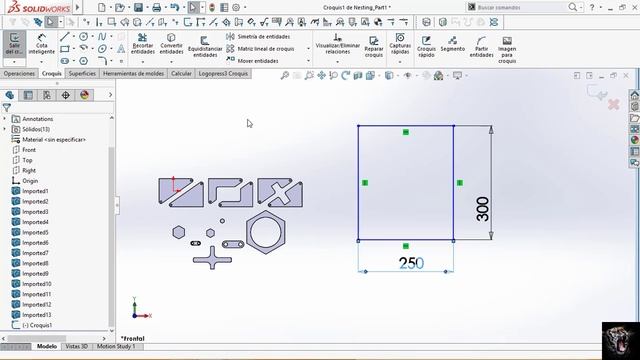Click Simetría de entidades button

coord(258,37)
